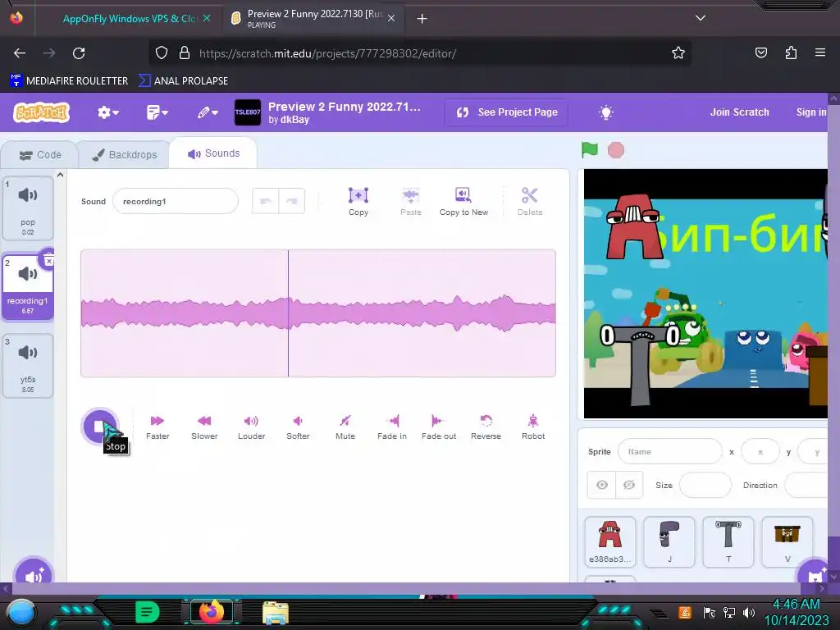840x630 pixels.
Task: Click the green flag to start project
Action: (589, 150)
